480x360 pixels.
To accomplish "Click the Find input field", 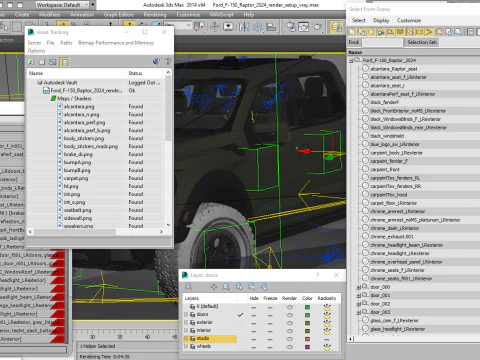I will 382,42.
